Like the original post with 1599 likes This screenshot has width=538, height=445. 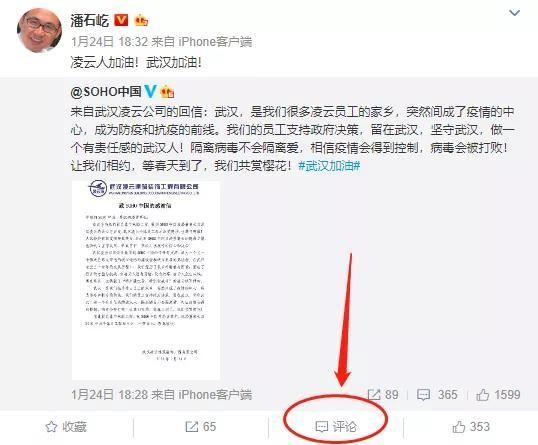[x=498, y=395]
